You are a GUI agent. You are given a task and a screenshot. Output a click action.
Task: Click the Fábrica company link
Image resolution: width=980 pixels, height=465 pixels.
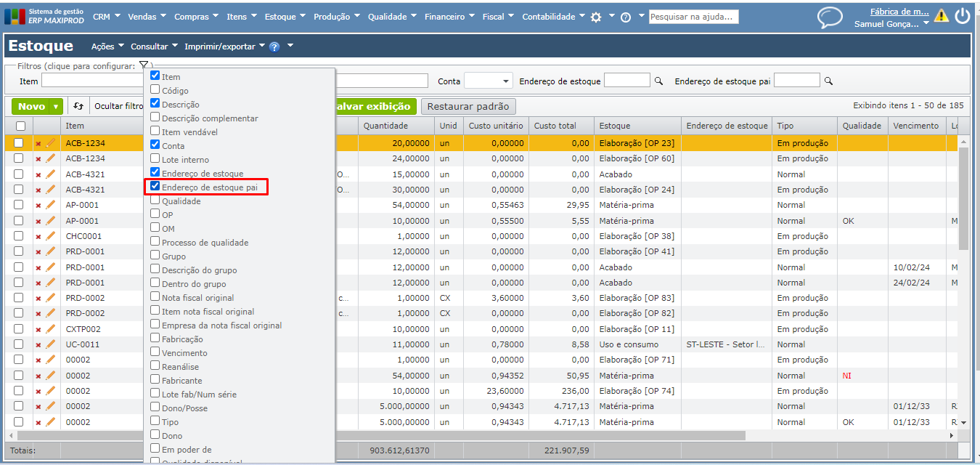(x=899, y=12)
